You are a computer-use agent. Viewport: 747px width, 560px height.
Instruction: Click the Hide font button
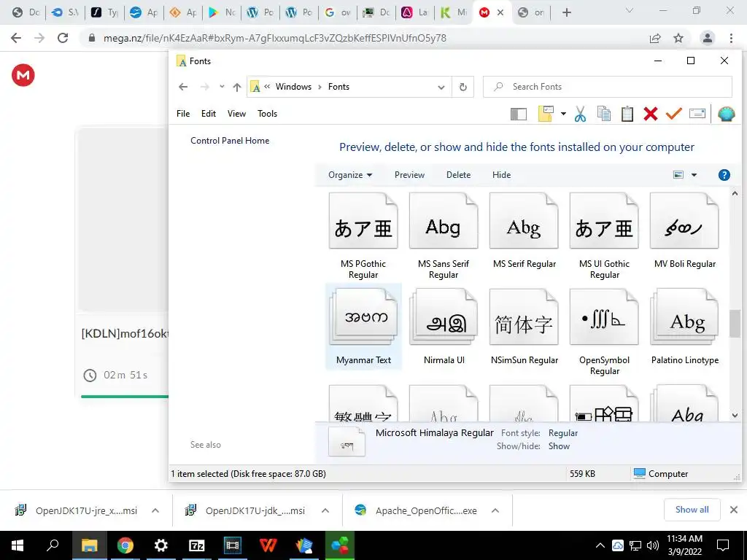(x=501, y=175)
